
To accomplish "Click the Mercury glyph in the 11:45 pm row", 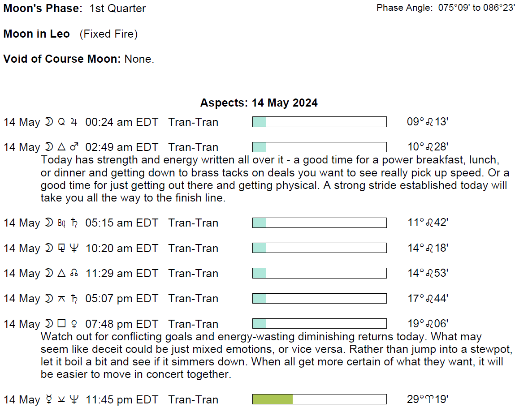I will coord(48,400).
